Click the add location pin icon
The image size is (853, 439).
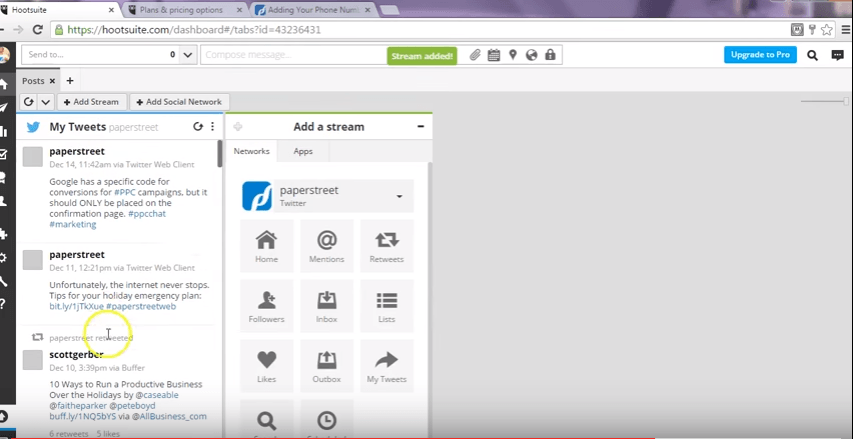[x=512, y=55]
